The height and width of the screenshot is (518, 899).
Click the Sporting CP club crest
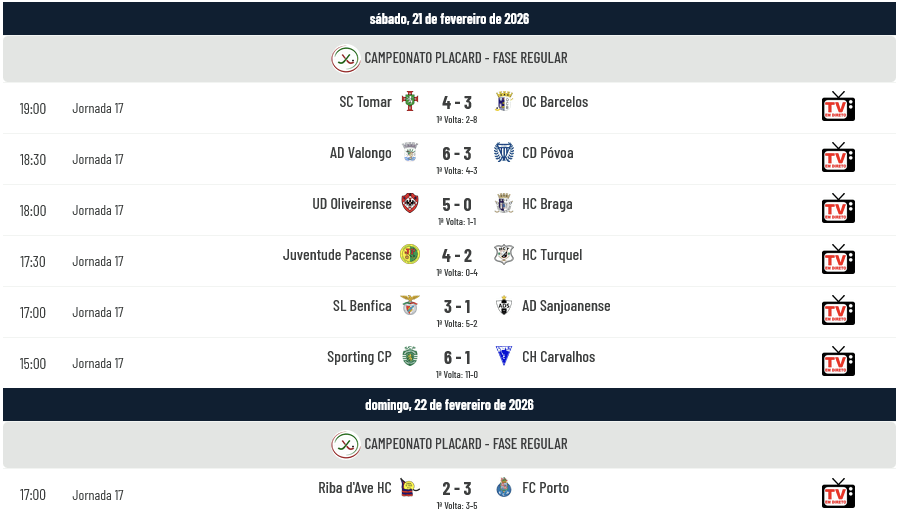tap(410, 357)
